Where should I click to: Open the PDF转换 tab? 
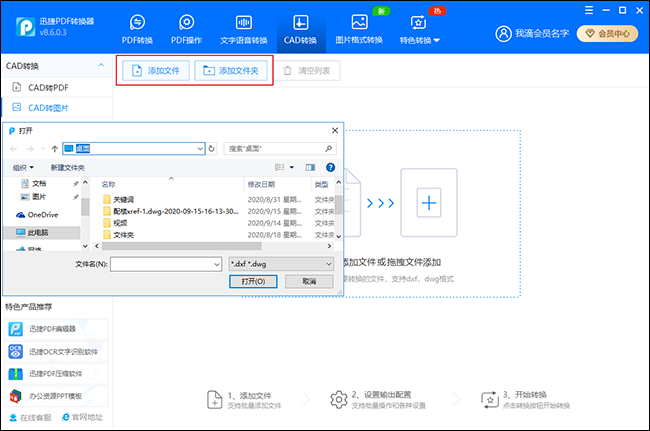click(137, 29)
